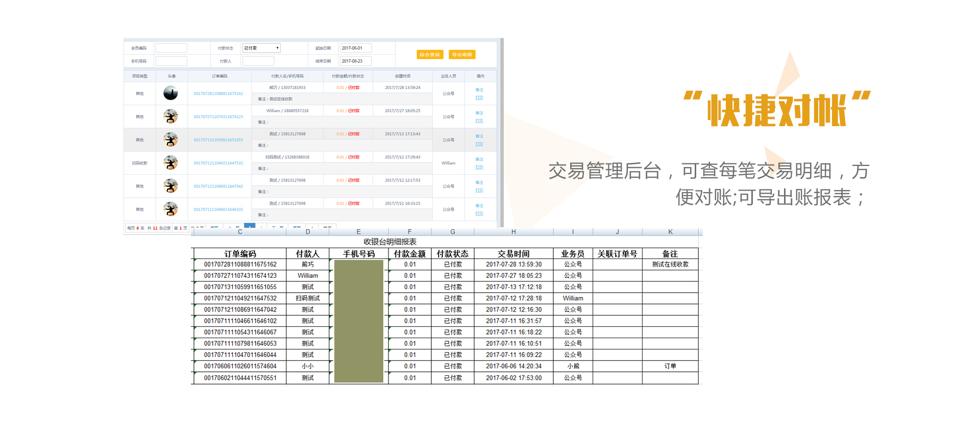The image size is (980, 426).
Task: Click 打印 link in the first row
Action: click(479, 98)
